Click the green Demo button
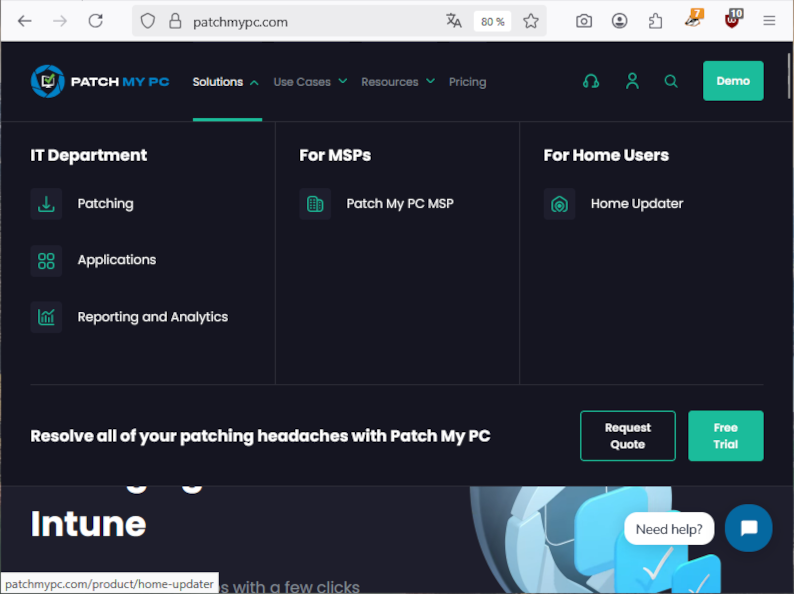794x594 pixels. [x=733, y=81]
